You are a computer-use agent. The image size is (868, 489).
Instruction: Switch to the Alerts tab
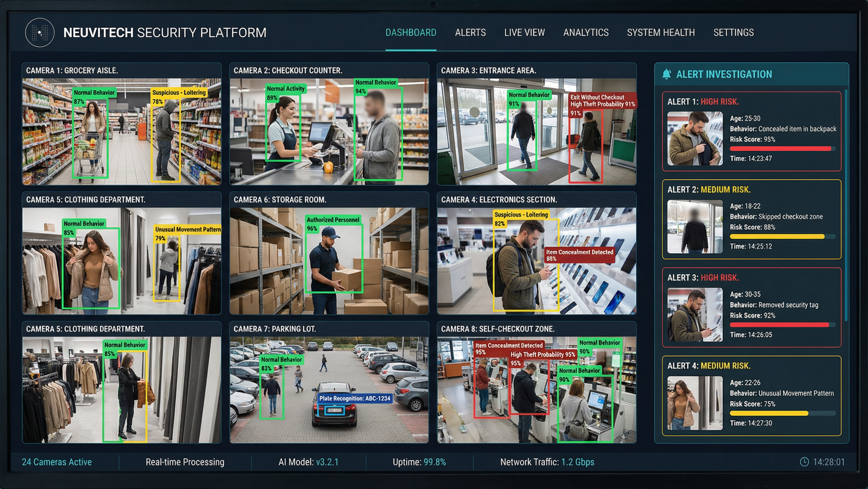click(x=470, y=33)
